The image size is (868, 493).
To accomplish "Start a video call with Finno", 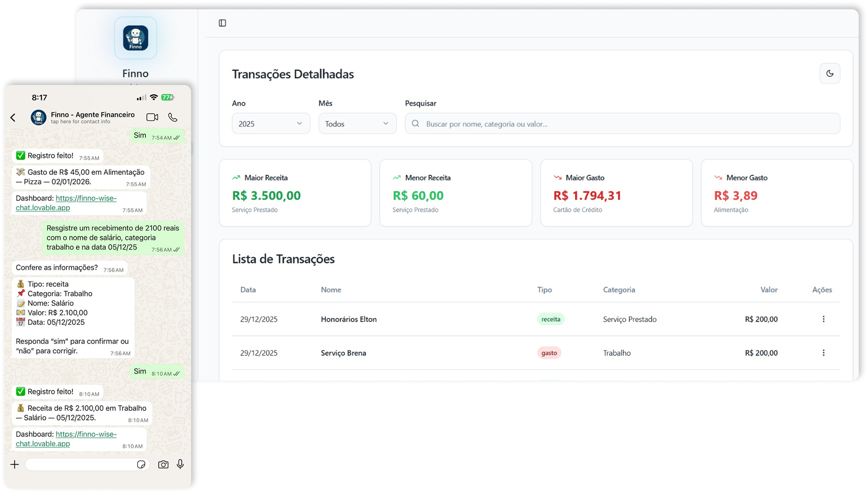I will tap(152, 117).
